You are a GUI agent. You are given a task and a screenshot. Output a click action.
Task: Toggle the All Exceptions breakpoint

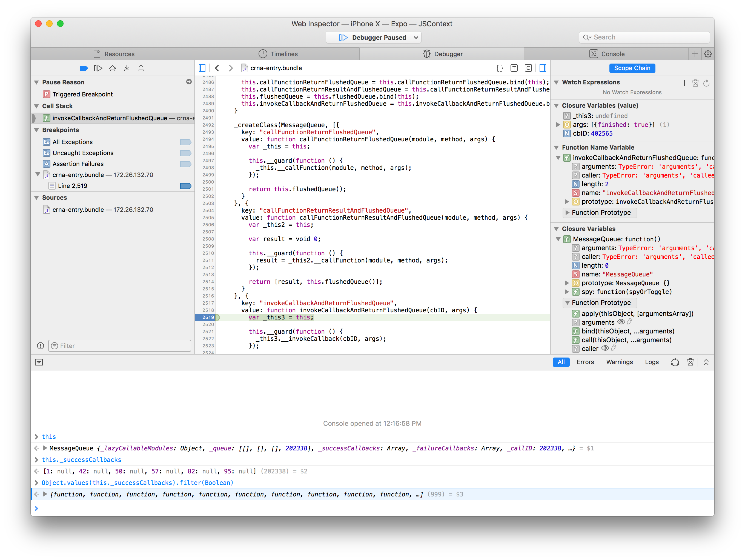pos(186,142)
